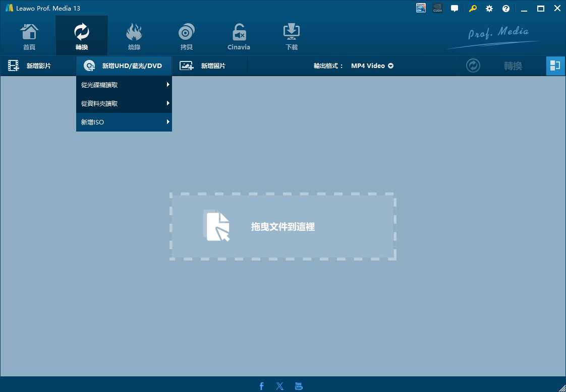Open the feedback speech bubble icon
Image resolution: width=566 pixels, height=392 pixels.
point(455,9)
